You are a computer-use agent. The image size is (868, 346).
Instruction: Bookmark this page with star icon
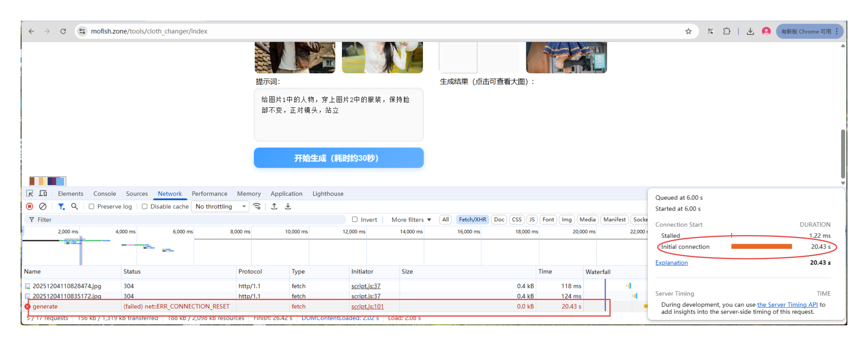[x=688, y=31]
